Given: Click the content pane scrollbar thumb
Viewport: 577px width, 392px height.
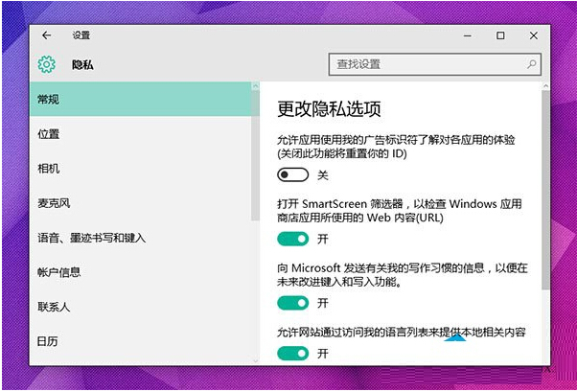Looking at the screenshot, I should point(545,190).
